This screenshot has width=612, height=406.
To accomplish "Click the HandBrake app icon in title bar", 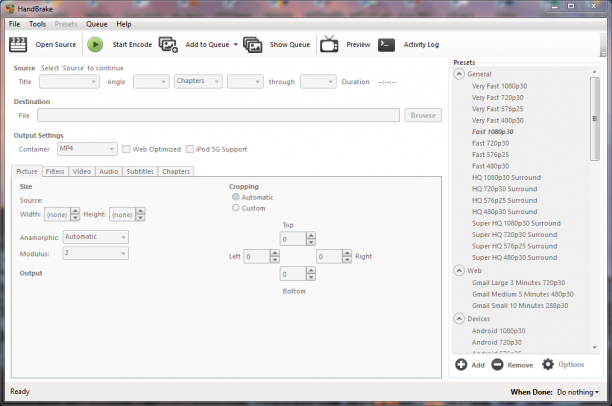I will [x=10, y=9].
